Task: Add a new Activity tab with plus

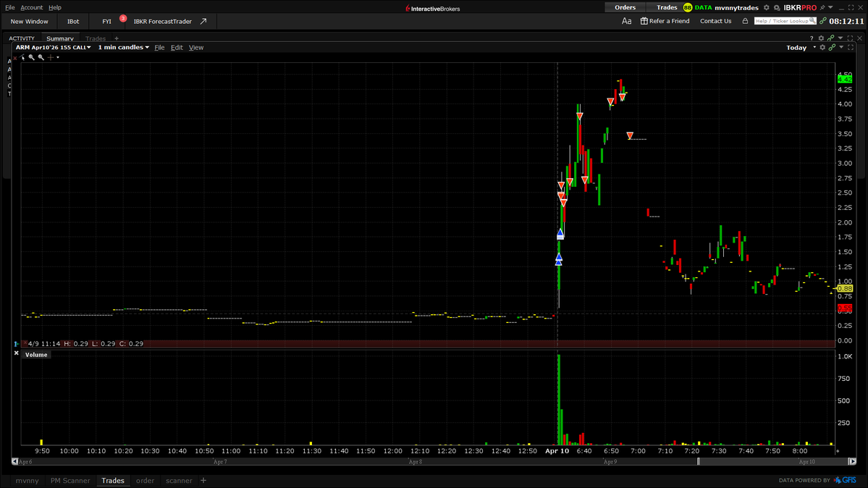Action: click(x=117, y=39)
